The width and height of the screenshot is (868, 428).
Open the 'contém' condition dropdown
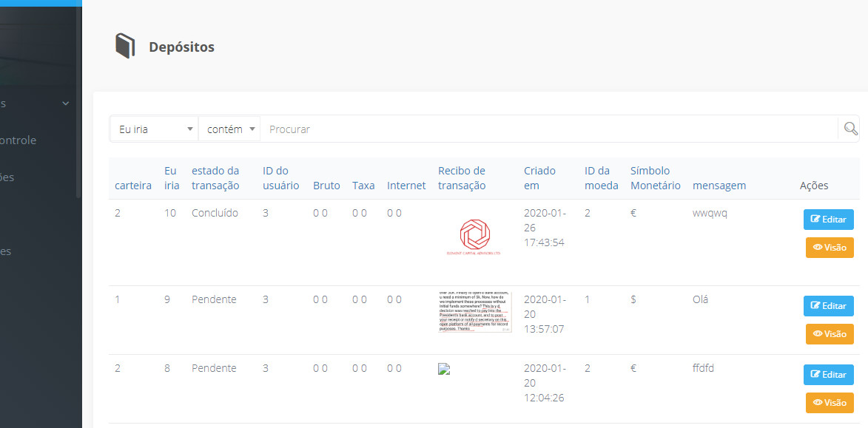[229, 128]
